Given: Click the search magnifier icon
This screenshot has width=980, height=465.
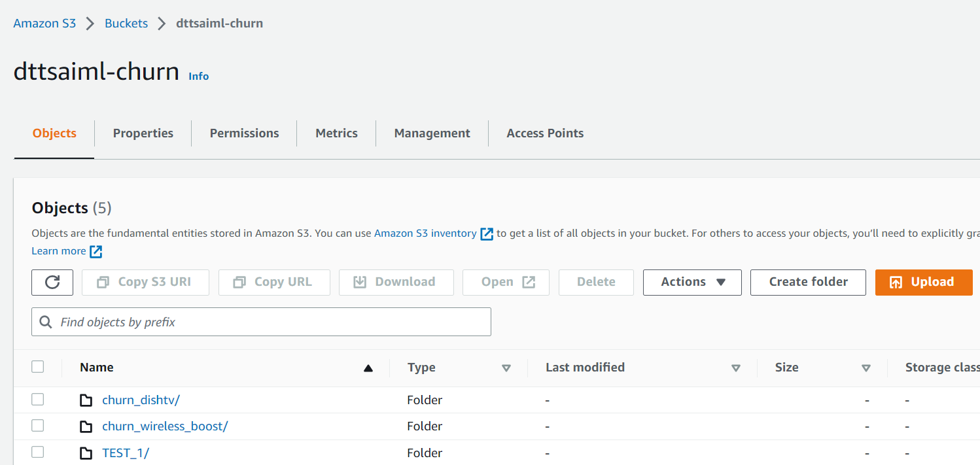Looking at the screenshot, I should tap(45, 322).
